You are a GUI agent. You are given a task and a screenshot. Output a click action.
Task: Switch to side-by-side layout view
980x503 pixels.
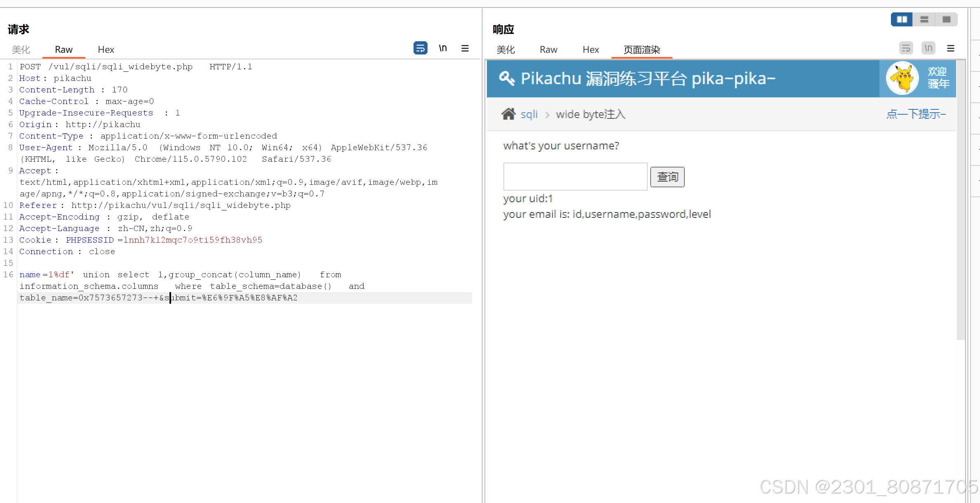click(902, 19)
